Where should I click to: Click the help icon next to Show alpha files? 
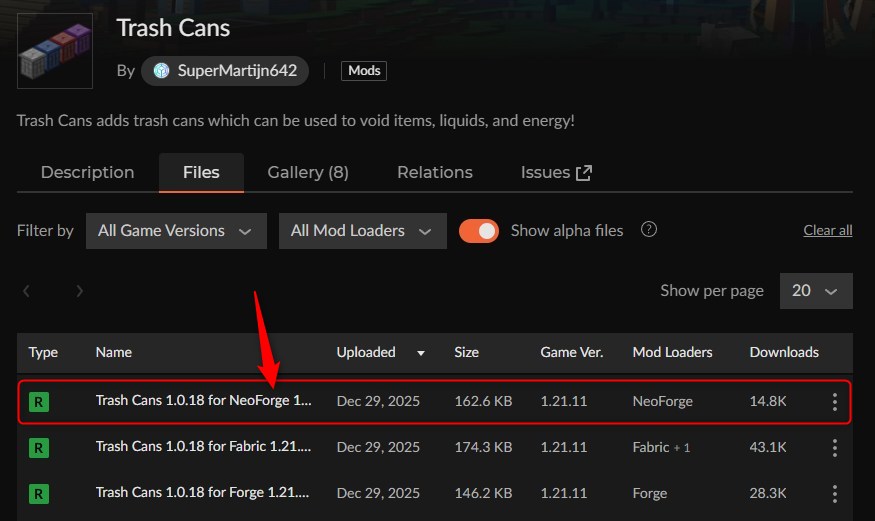648,229
